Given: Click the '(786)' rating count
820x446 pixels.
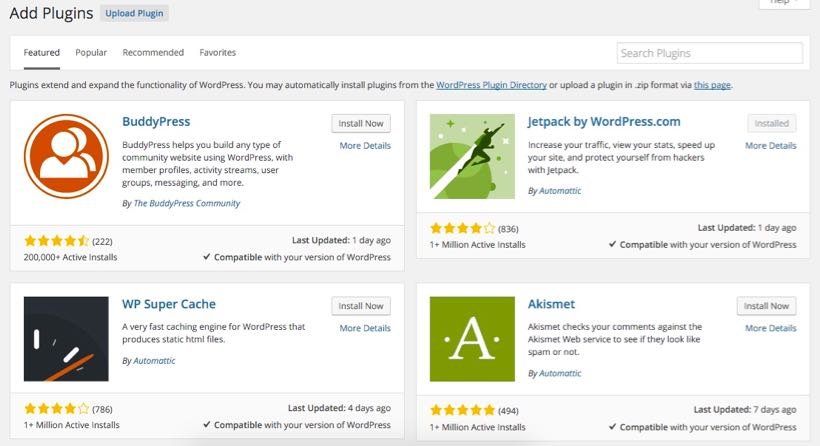Looking at the screenshot, I should pos(102,409).
